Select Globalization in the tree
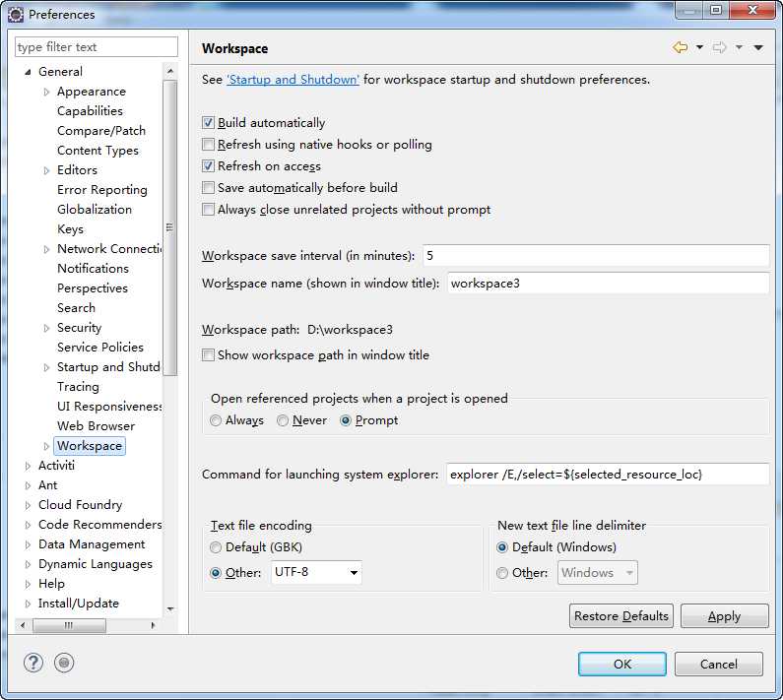 tap(95, 209)
